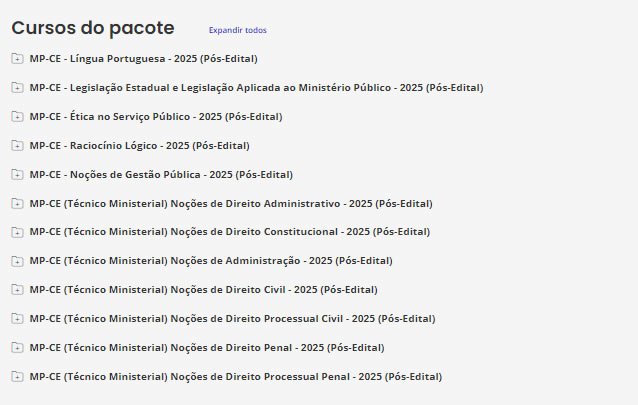
Task: Expand the Noções de Direito Penal row
Action: click(207, 347)
